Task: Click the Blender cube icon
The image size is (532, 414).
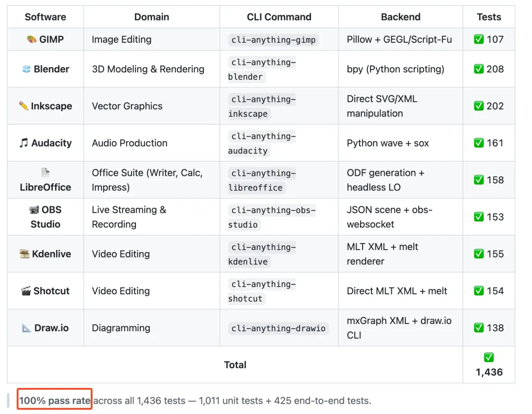Action: (27, 69)
